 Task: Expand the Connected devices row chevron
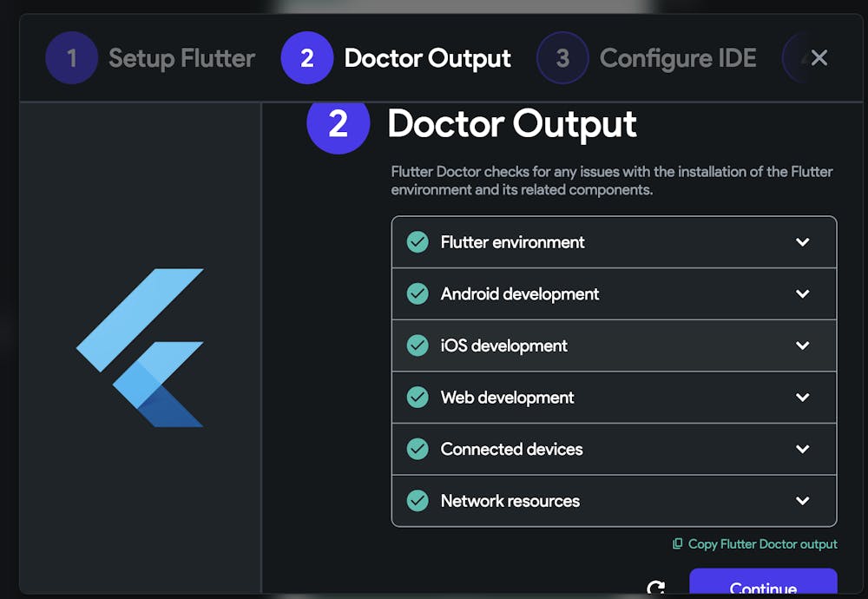(802, 449)
